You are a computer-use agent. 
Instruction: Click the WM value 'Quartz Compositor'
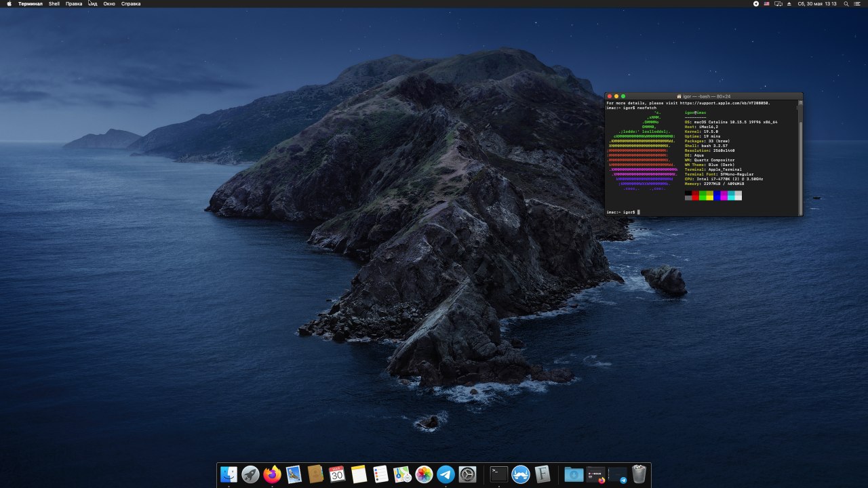coord(715,160)
